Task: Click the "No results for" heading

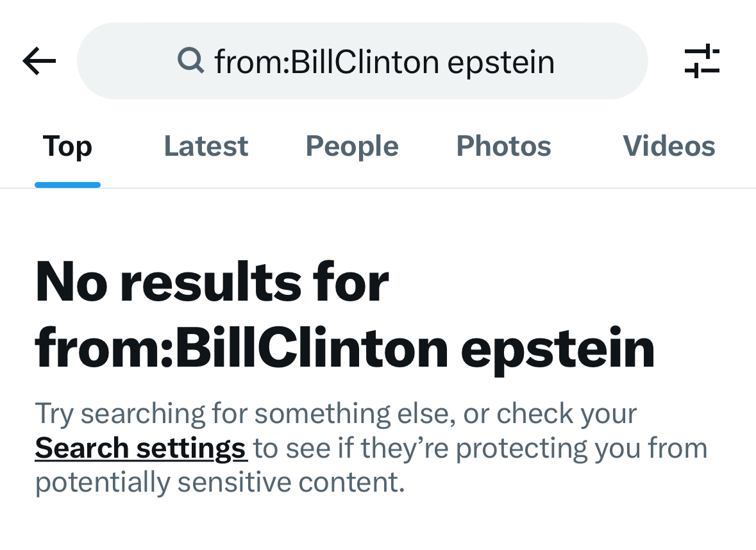Action: 212,282
